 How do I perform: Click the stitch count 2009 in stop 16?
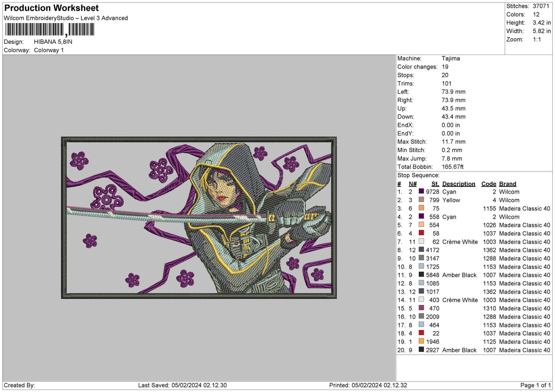[x=432, y=316]
